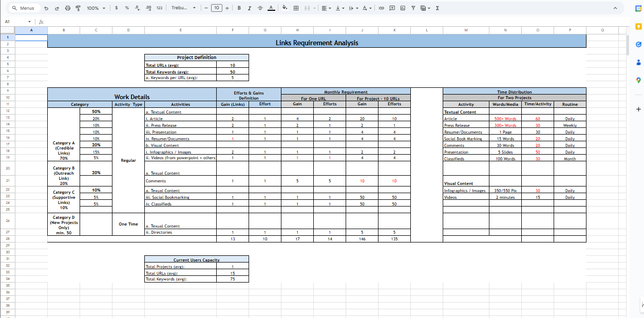
Task: Click the Format as currency button
Action: [117, 8]
